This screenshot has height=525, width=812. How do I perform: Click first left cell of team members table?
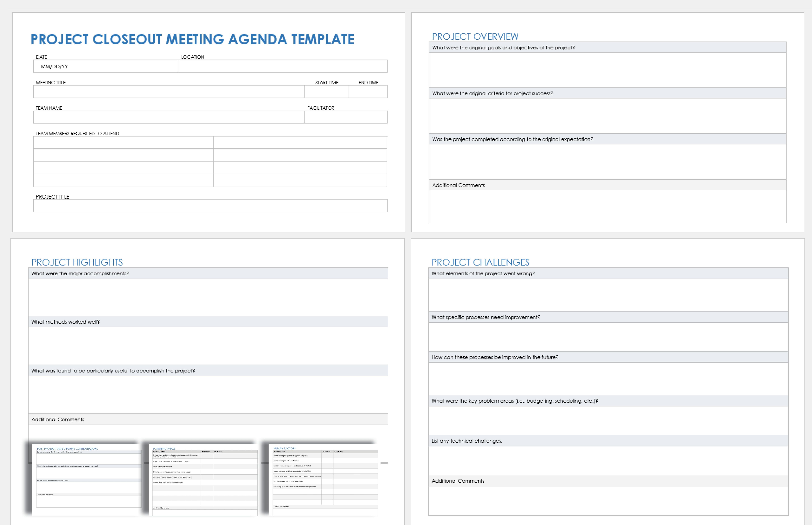click(123, 143)
